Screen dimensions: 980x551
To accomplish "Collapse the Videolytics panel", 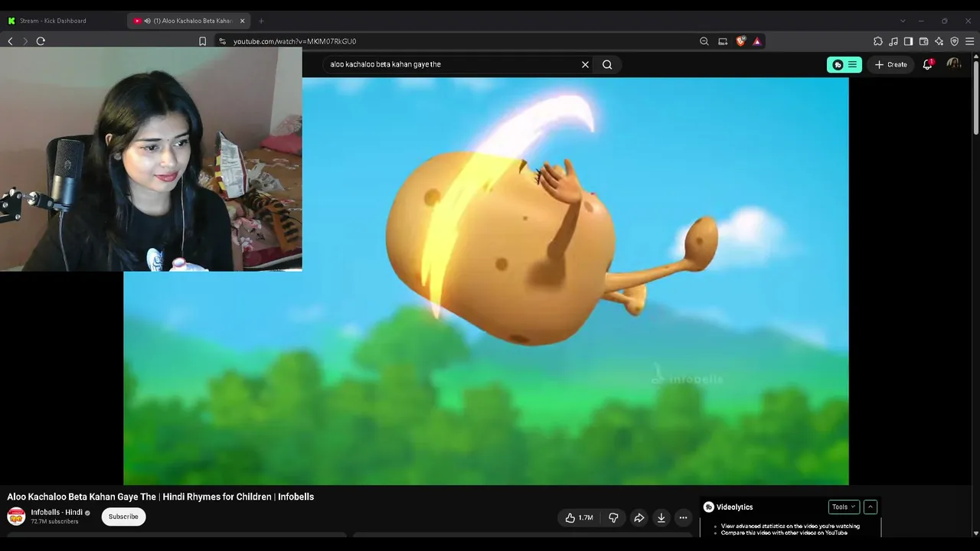I will coord(871,507).
